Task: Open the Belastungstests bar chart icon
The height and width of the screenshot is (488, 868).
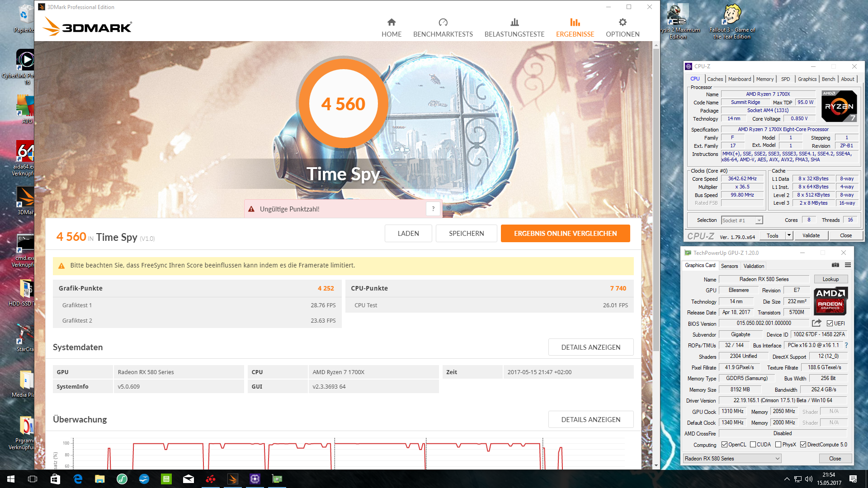Action: click(514, 22)
